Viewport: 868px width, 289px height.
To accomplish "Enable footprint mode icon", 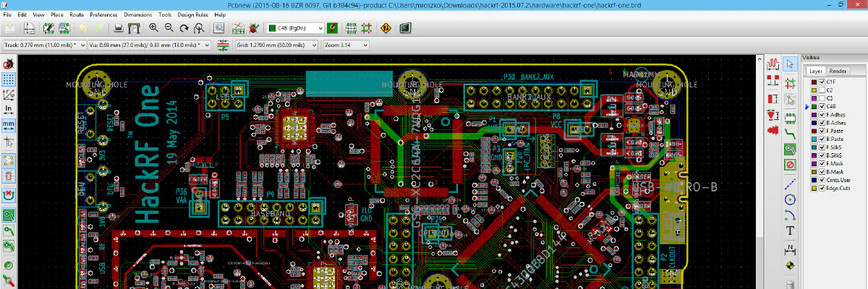I will (352, 28).
